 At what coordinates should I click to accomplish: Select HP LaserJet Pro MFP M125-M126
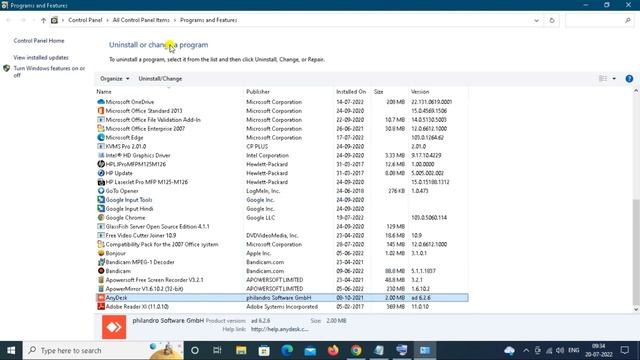(x=282, y=182)
